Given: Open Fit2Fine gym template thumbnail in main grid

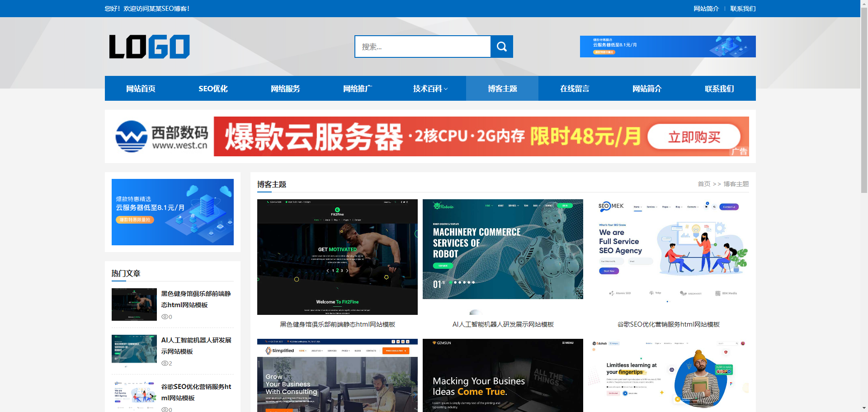Looking at the screenshot, I should point(337,257).
